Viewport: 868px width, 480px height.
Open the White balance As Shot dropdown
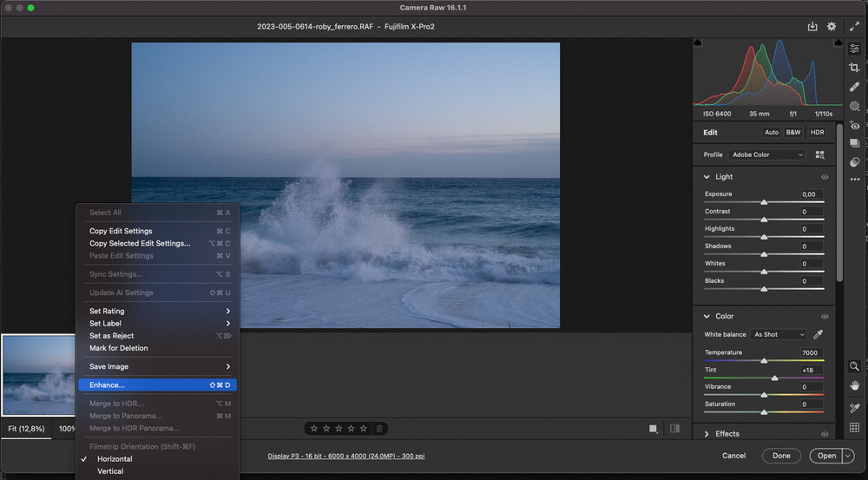tap(779, 334)
